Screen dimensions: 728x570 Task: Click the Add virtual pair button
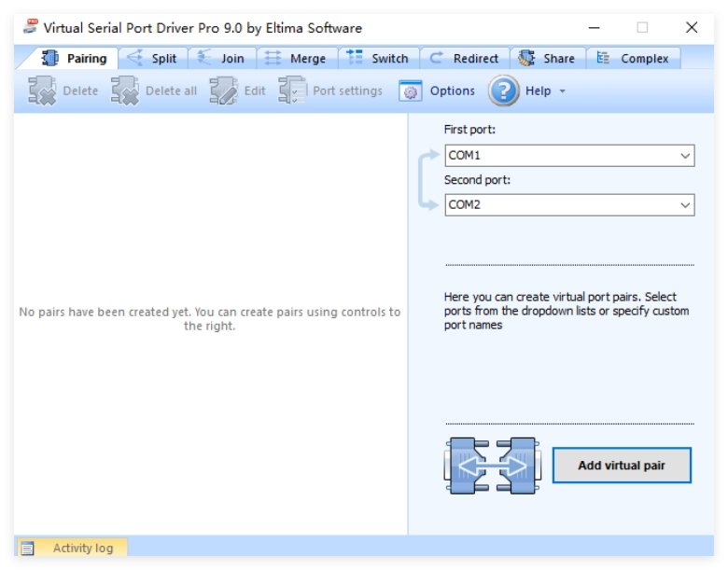point(622,466)
